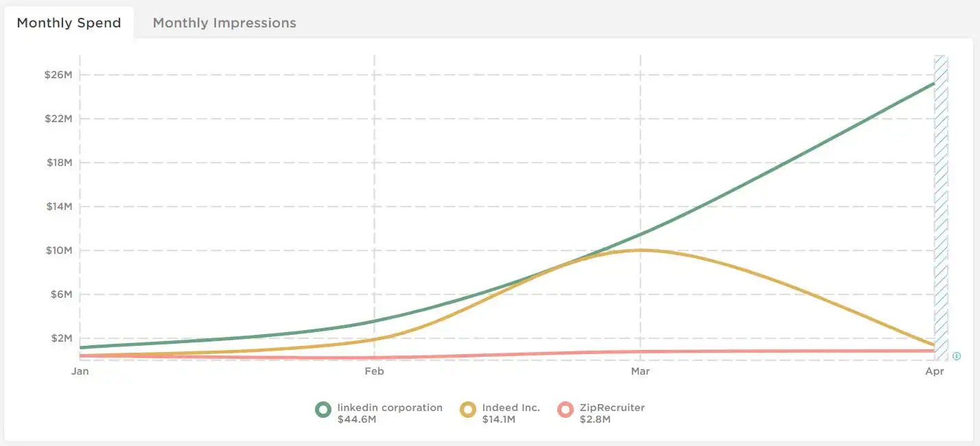This screenshot has height=446, width=980.
Task: Select the Jan x-axis label
Action: [x=80, y=371]
